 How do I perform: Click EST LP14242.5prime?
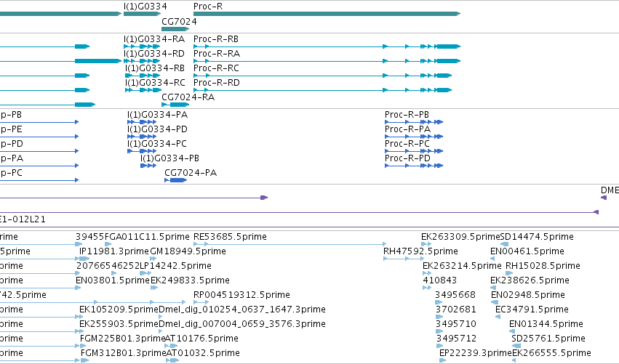point(176,266)
